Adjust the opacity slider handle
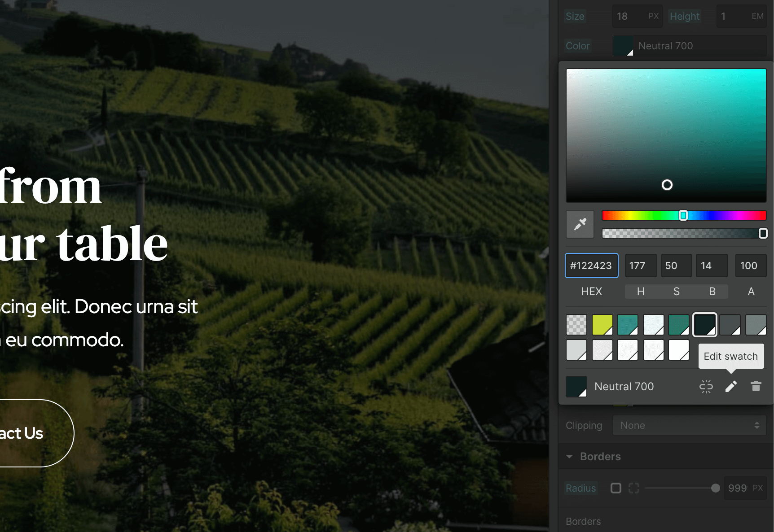774x532 pixels. point(763,233)
